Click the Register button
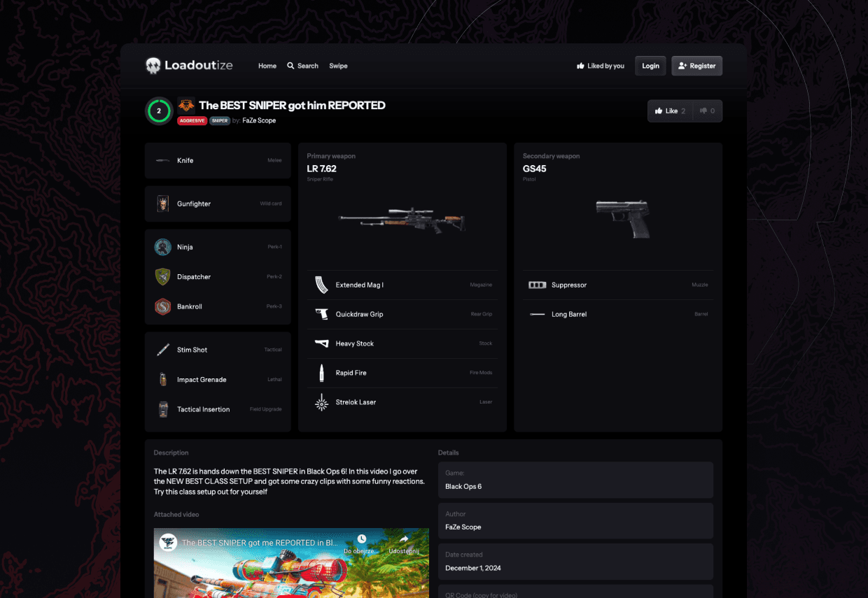This screenshot has height=598, width=868. click(x=696, y=66)
